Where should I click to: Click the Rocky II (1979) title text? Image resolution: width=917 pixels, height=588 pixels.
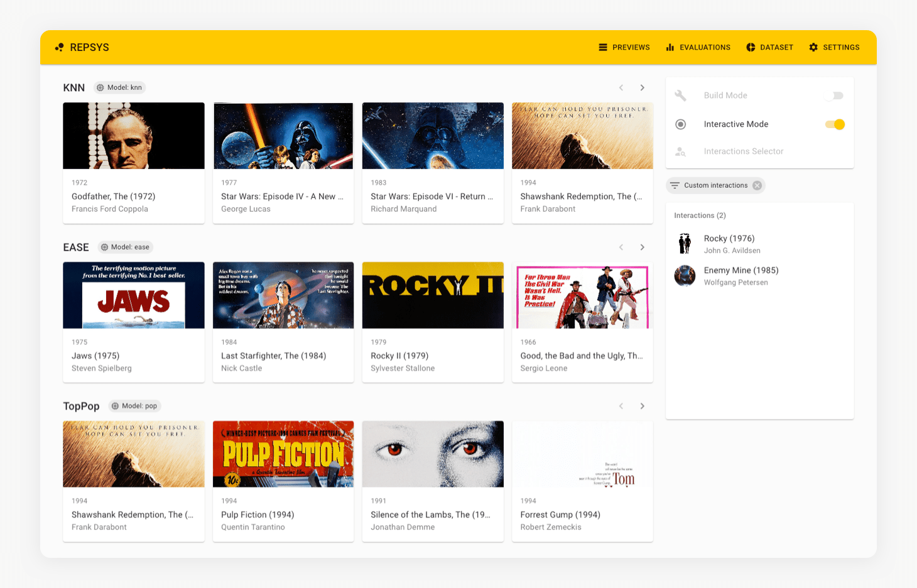(399, 356)
